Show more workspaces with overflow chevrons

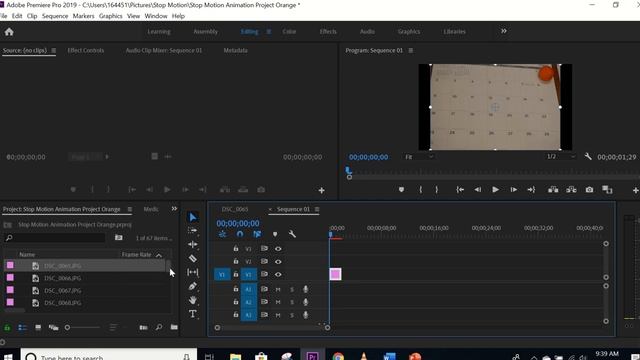[504, 31]
